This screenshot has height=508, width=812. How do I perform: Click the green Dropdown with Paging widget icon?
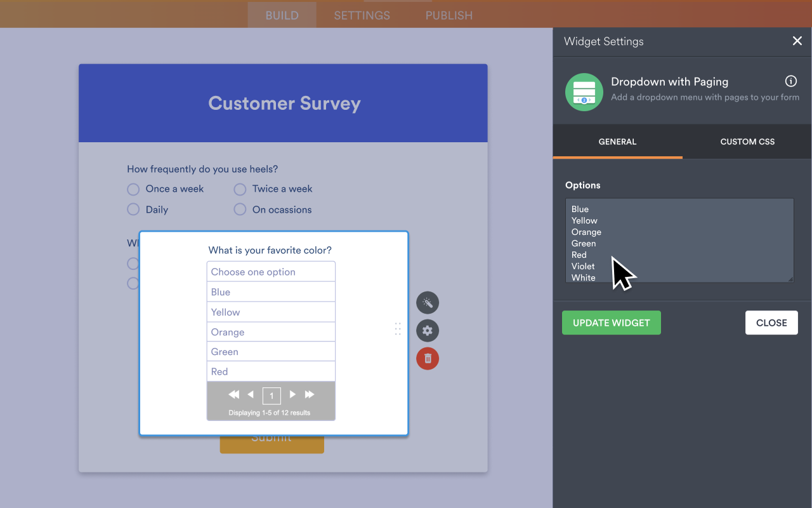[x=584, y=92]
